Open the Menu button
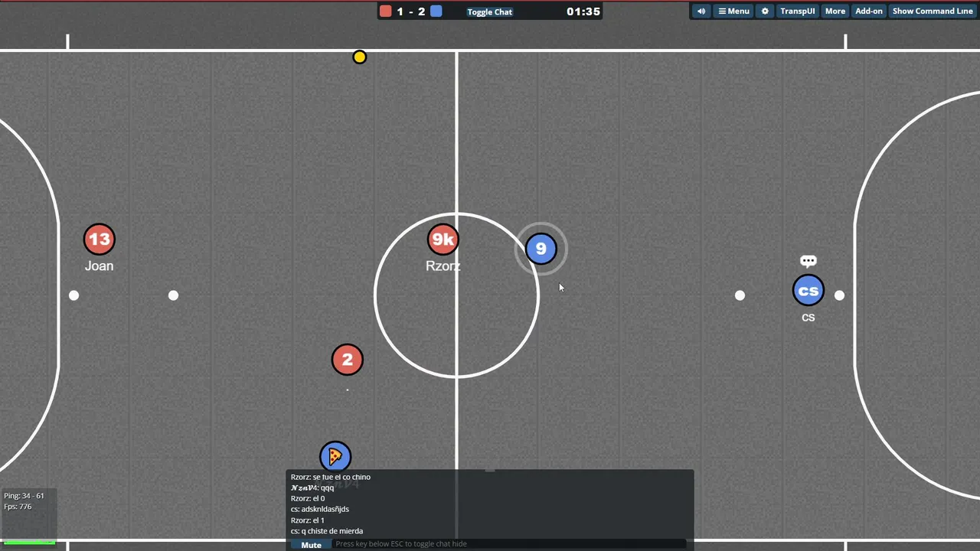This screenshot has width=980, height=551. tap(733, 11)
